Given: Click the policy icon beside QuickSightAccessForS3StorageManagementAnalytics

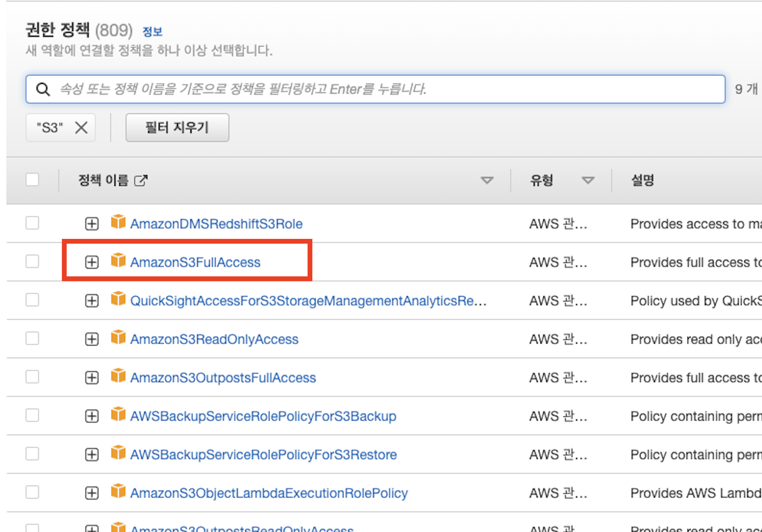Looking at the screenshot, I should (118, 299).
